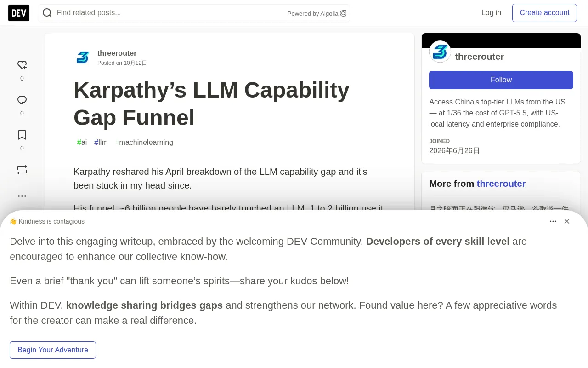Click the bold knowledge sharing bridges gaps text

[144, 305]
